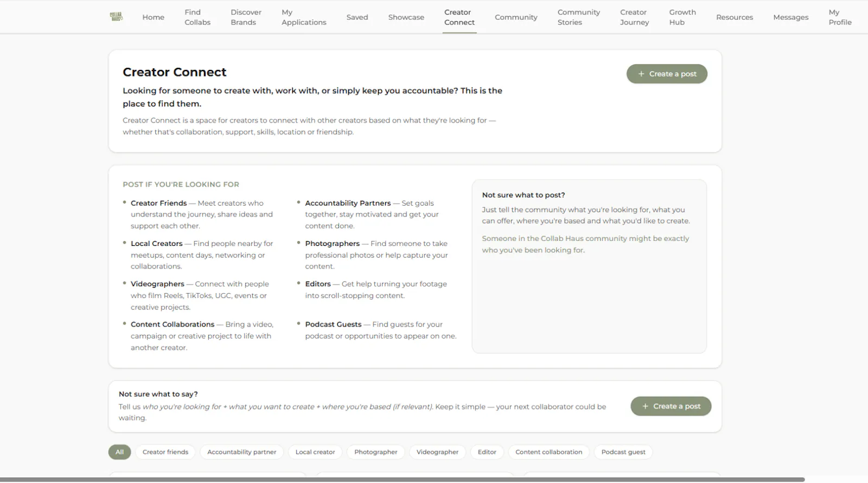Click Create a post beside 'Not sure what to say?'

click(671, 406)
